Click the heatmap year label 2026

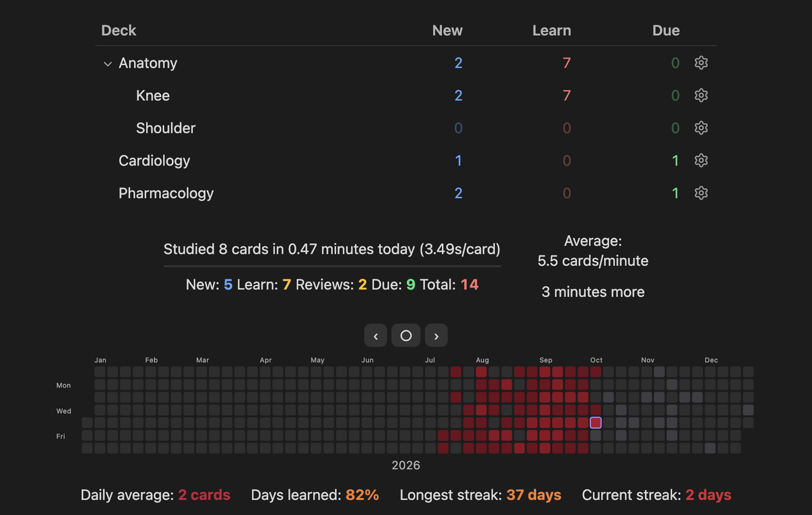click(406, 465)
